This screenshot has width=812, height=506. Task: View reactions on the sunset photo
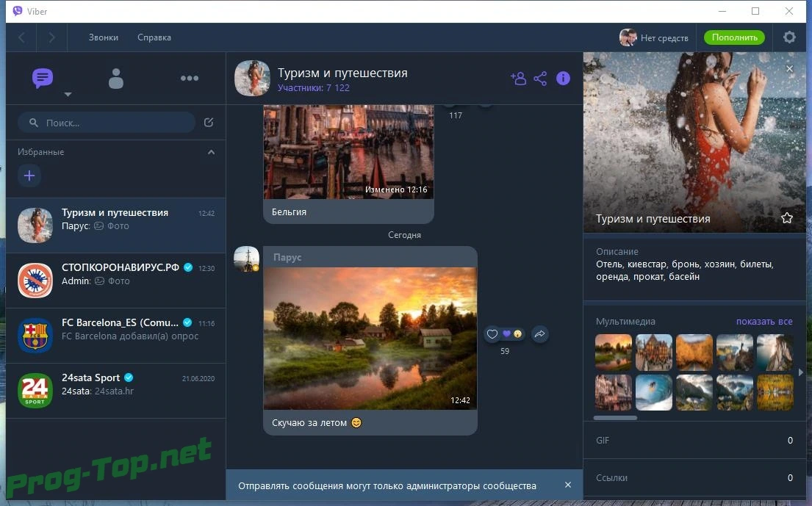[x=512, y=334]
